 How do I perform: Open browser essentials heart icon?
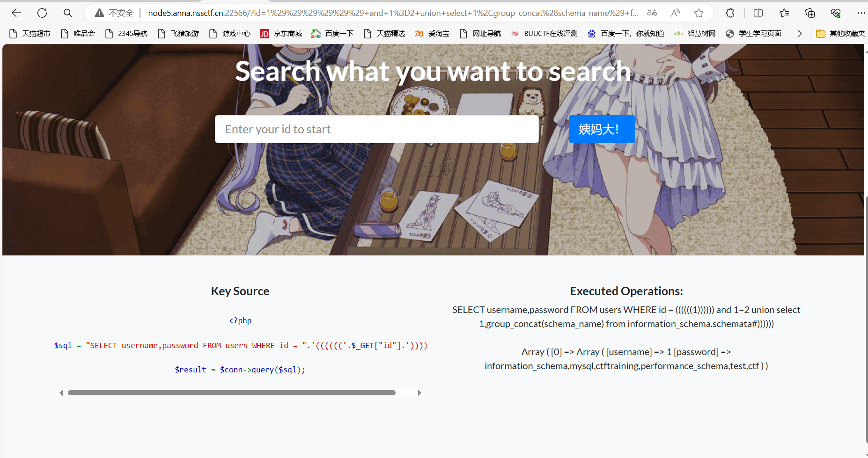(836, 13)
